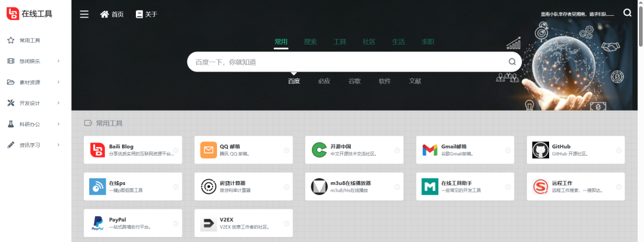644x242 pixels.
Task: Click the home house icon
Action: 104,14
